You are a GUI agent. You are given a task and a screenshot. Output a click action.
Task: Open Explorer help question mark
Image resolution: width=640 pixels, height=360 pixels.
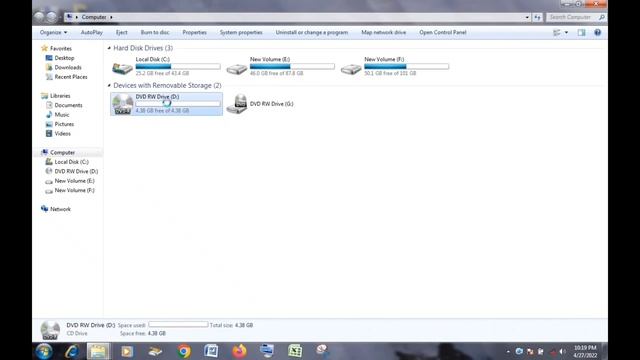598,32
